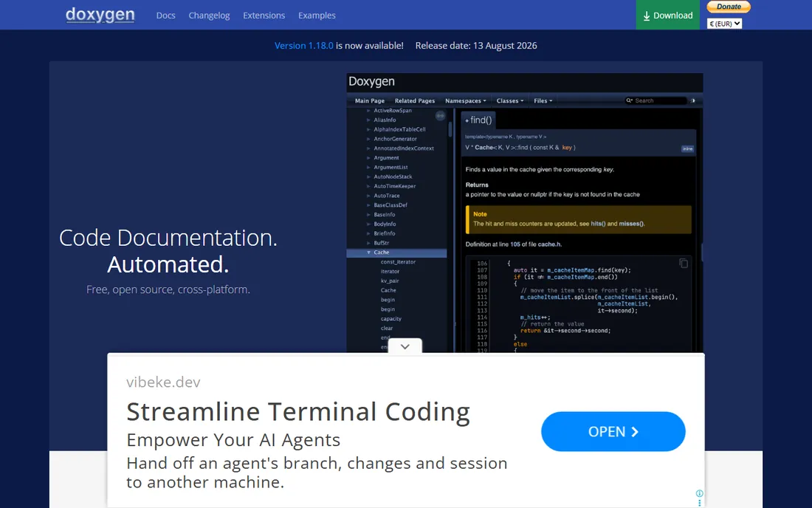Open the Extensions page

click(264, 16)
